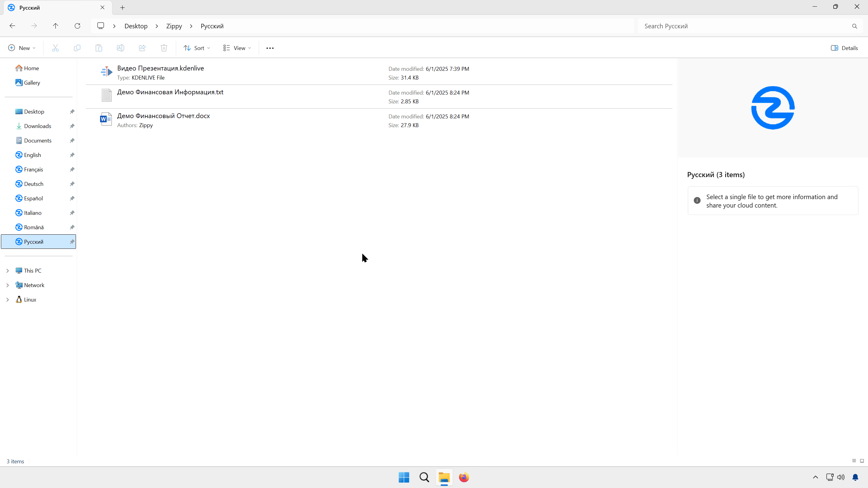The height and width of the screenshot is (488, 868).
Task: Click the Zippy logo preview thumbnail
Action: pyautogui.click(x=773, y=108)
